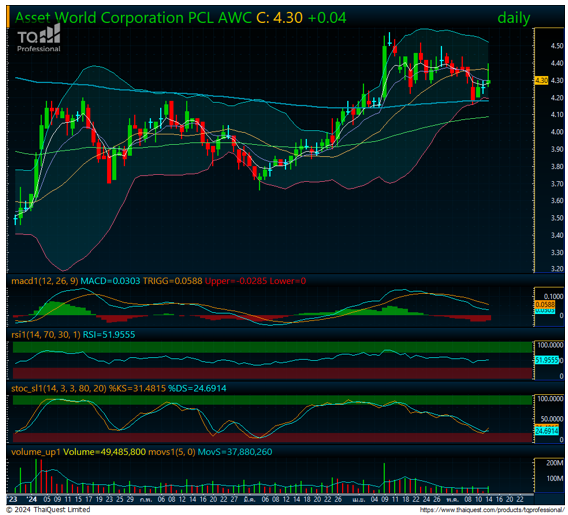Screen dimensions: 568x515
Task: Click the 'stoc_sl1(14, 3, 3, 80, 20)' label
Action: (59, 388)
